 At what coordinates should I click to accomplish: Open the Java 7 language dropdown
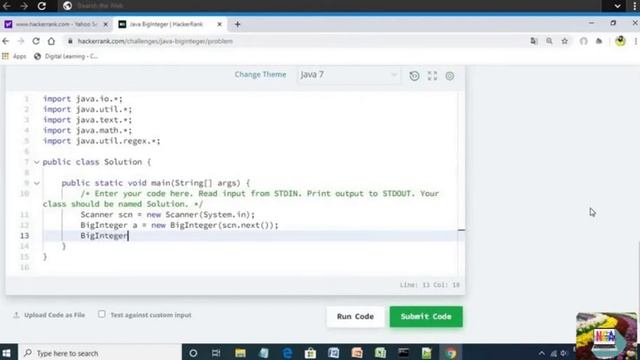348,75
